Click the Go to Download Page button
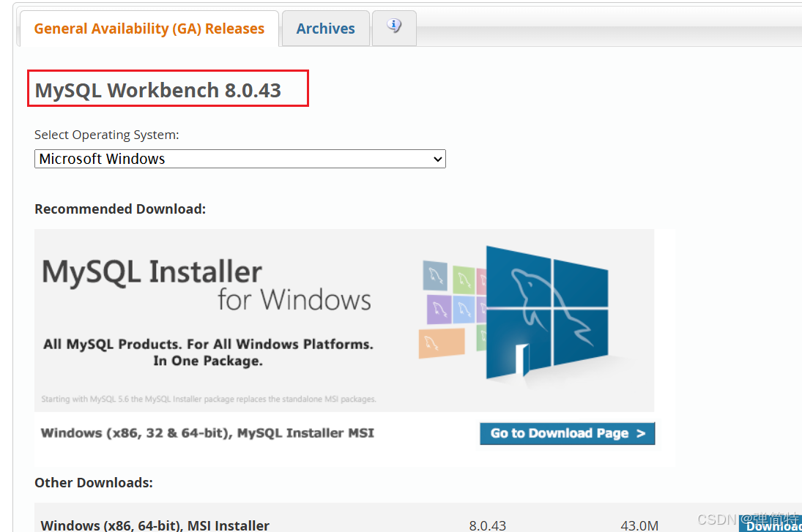This screenshot has width=802, height=532. 567,433
